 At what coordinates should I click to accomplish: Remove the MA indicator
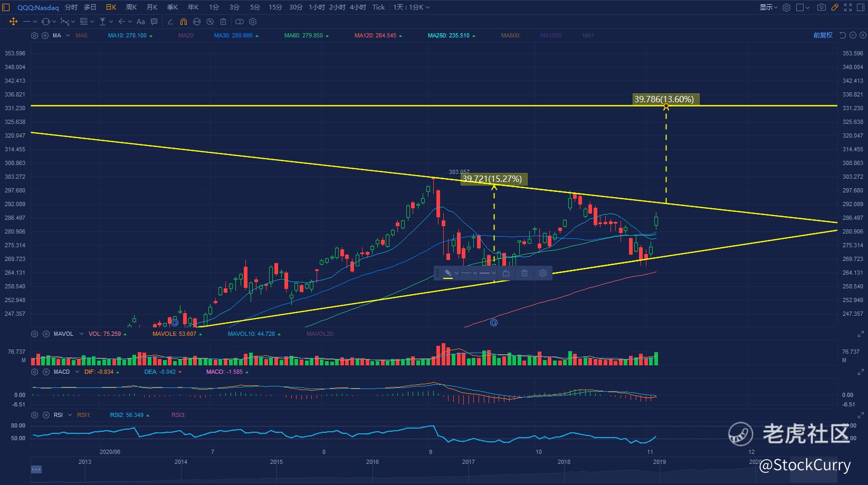45,35
